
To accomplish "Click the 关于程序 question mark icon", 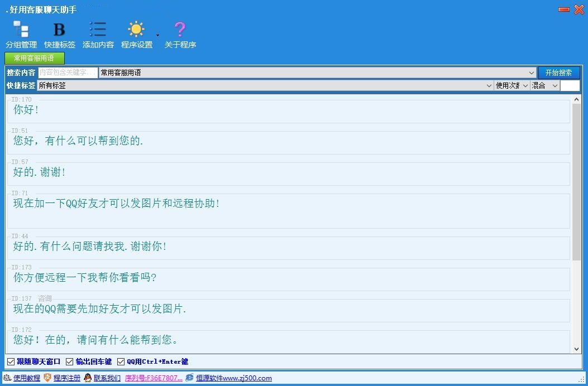I will click(x=180, y=30).
